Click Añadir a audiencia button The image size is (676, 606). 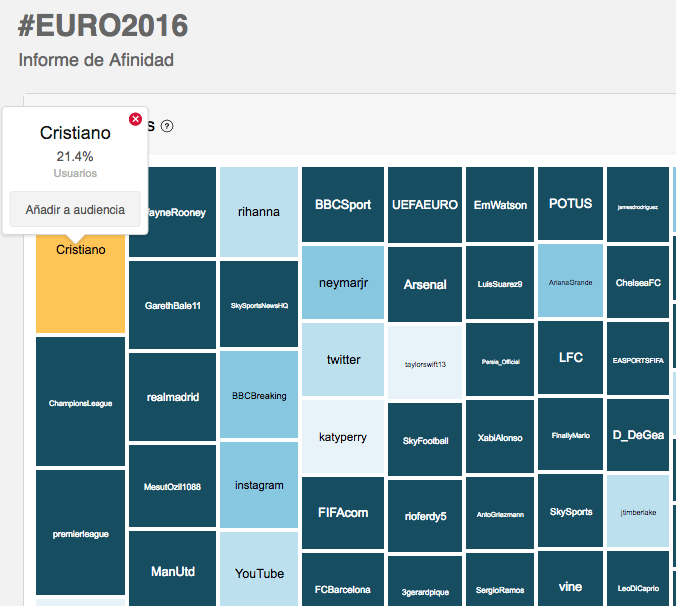point(75,209)
